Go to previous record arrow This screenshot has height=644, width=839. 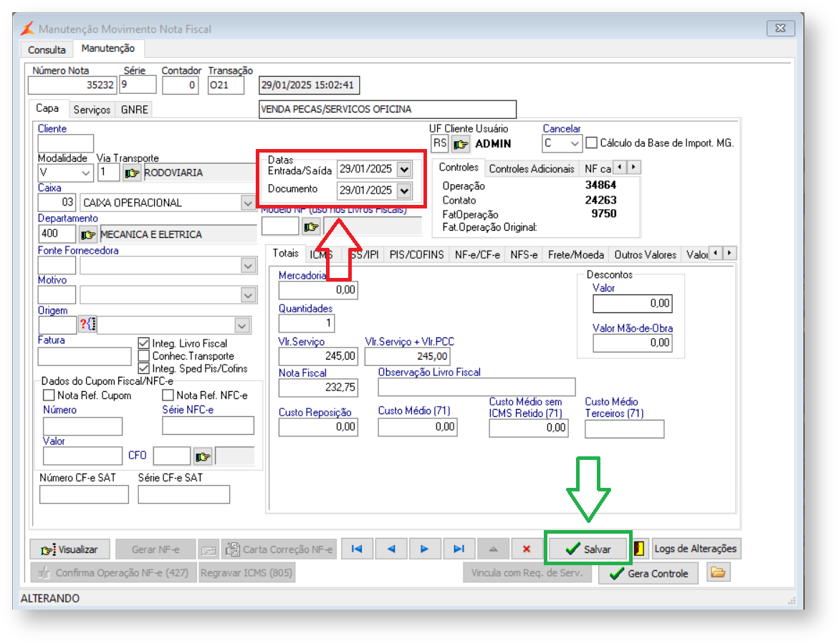pos(391,549)
